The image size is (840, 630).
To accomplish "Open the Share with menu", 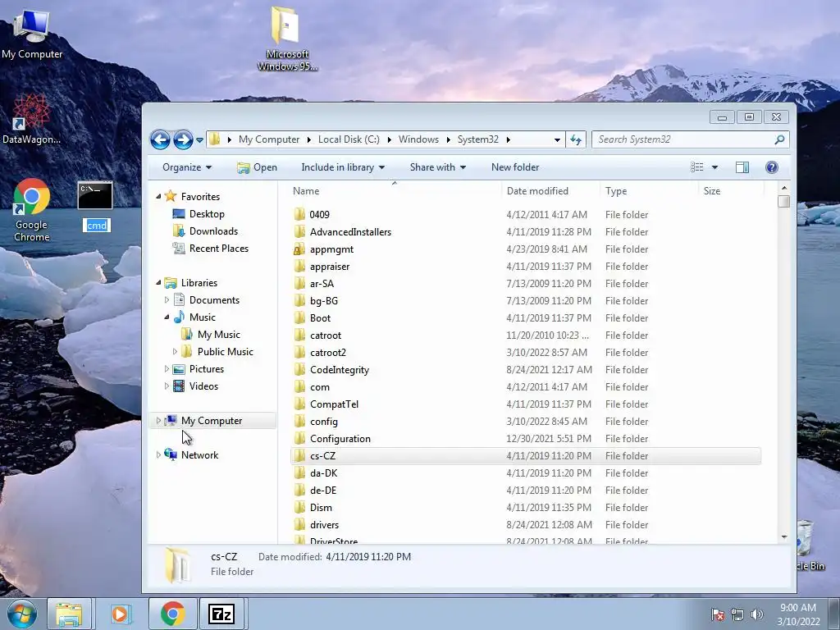I will click(x=438, y=167).
